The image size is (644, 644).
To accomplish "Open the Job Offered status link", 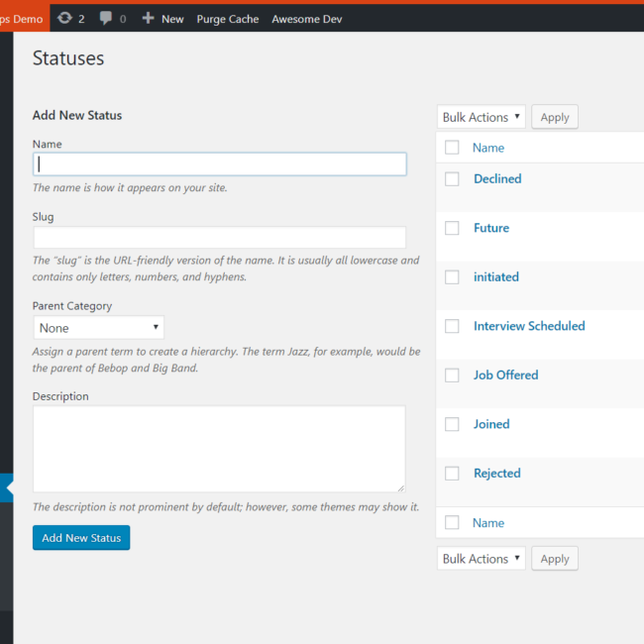I will point(505,375).
